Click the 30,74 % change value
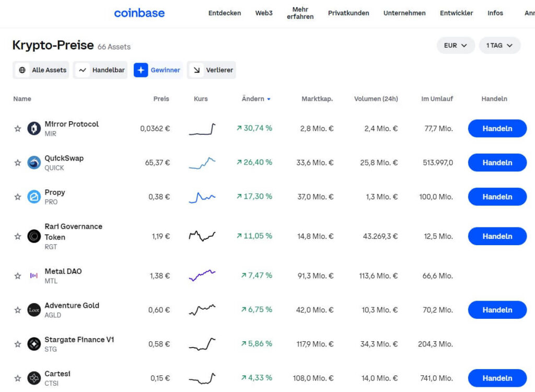Viewport: 535px width, 392px height. click(x=254, y=129)
